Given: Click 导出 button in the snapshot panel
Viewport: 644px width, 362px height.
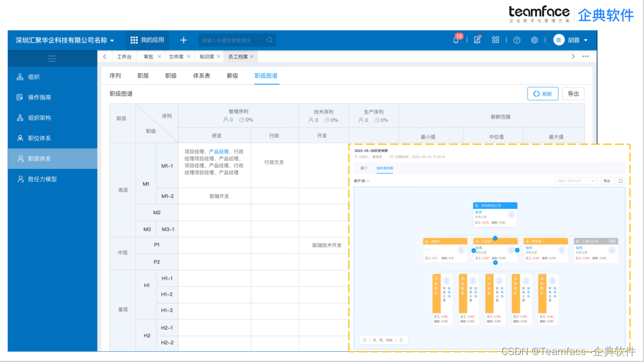Looking at the screenshot, I should [x=607, y=181].
